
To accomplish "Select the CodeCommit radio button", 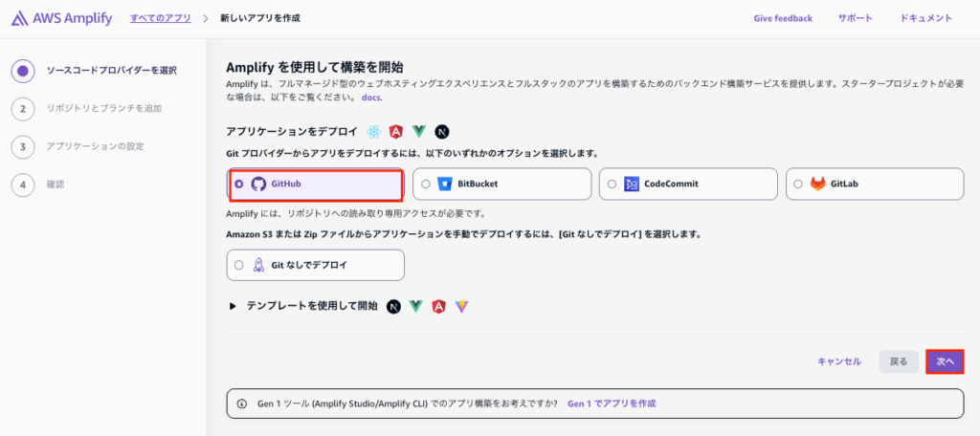I will click(x=612, y=184).
